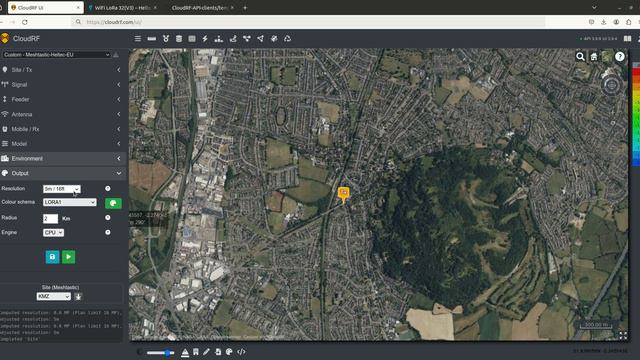The image size is (640, 360).
Task: Collapse the Output section
Action: click(62, 173)
